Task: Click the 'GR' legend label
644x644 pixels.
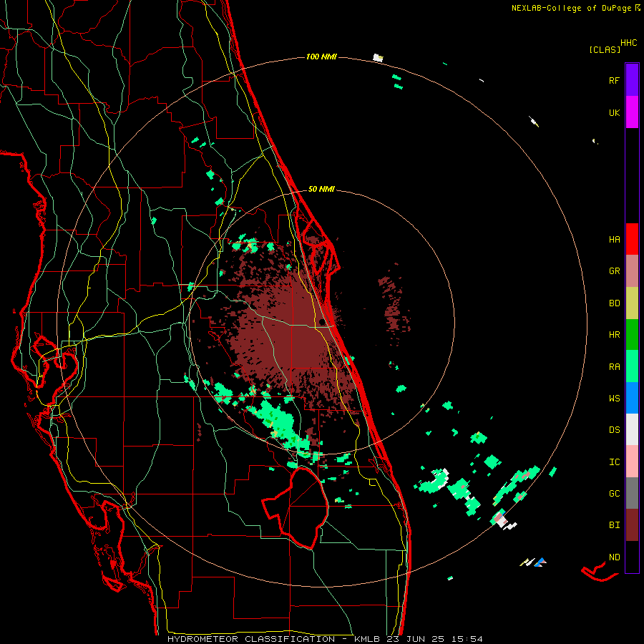Action: [x=614, y=270]
